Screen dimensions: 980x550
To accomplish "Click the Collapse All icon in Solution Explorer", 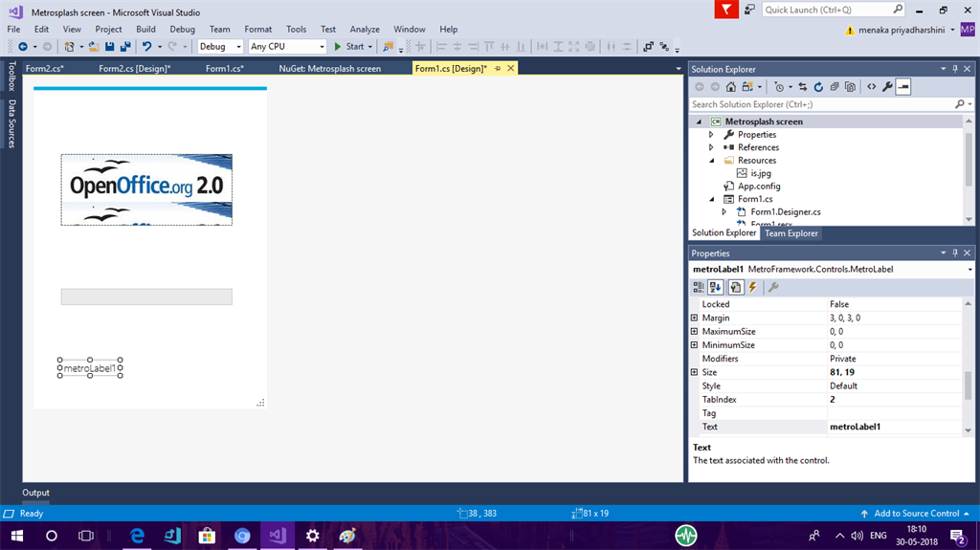I will (x=835, y=87).
